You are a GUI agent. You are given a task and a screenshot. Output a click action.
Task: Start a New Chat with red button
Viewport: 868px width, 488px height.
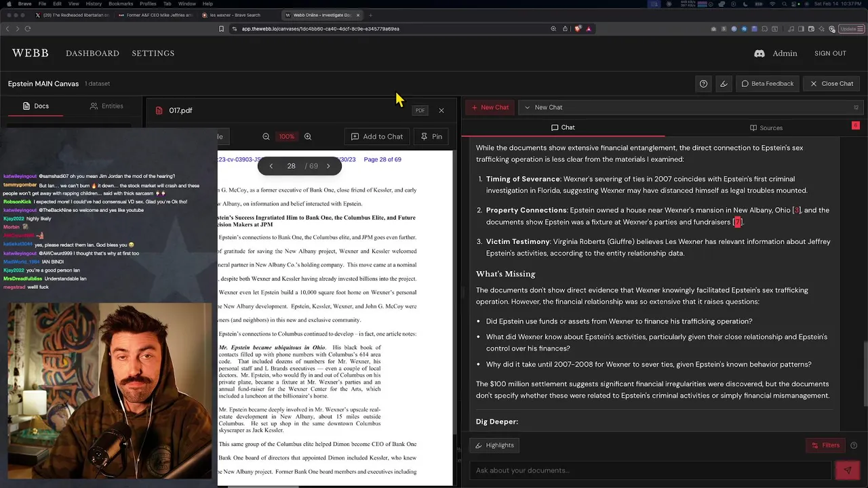[x=490, y=107]
